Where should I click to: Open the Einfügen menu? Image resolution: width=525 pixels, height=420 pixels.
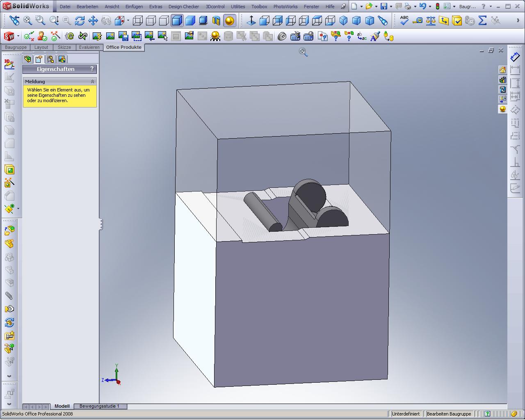point(134,7)
